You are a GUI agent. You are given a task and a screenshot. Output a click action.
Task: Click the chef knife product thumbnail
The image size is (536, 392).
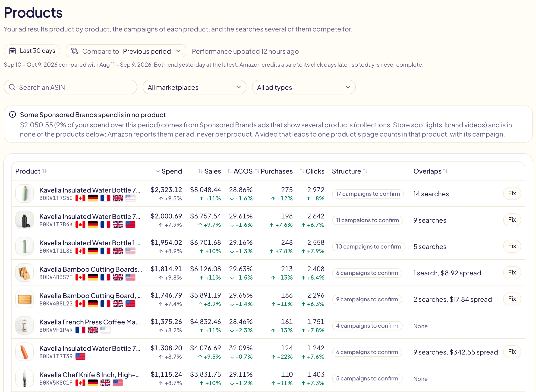(x=25, y=378)
